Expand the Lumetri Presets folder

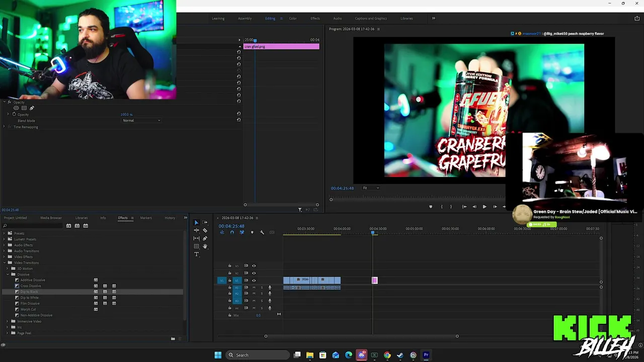(x=4, y=239)
